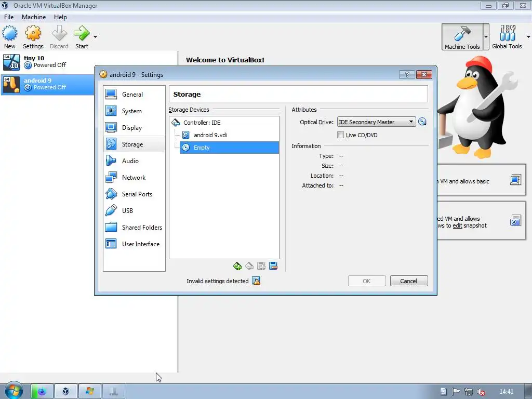Enable the Live CD/DVD checkbox
Viewport: 532px width, 399px height.
[x=340, y=135]
